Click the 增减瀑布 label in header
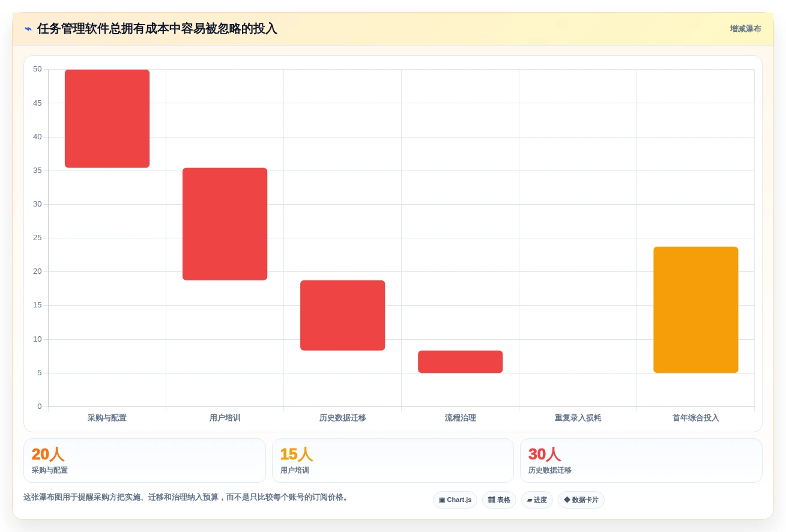 coord(745,29)
